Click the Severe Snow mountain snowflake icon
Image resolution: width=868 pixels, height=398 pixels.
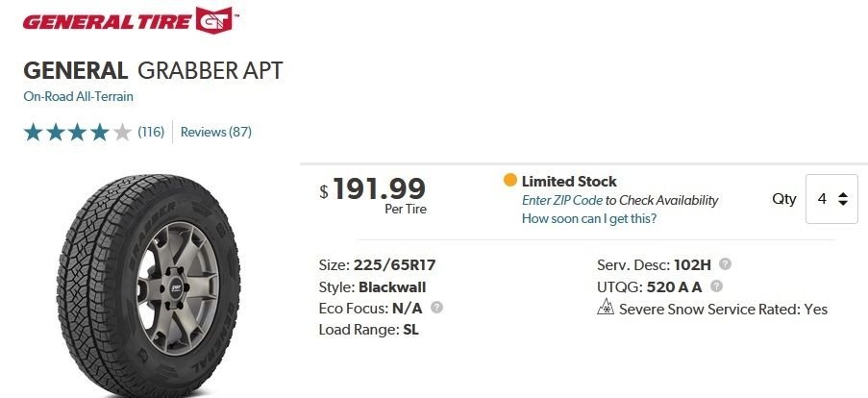(606, 309)
